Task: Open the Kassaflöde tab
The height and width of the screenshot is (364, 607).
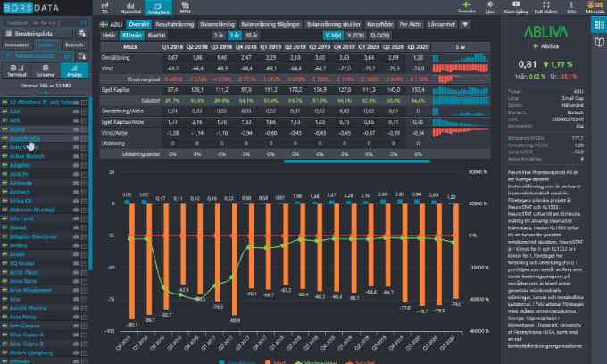Action: [379, 24]
